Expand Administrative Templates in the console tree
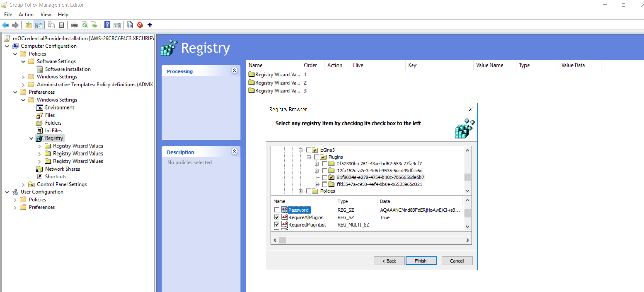 [23, 85]
